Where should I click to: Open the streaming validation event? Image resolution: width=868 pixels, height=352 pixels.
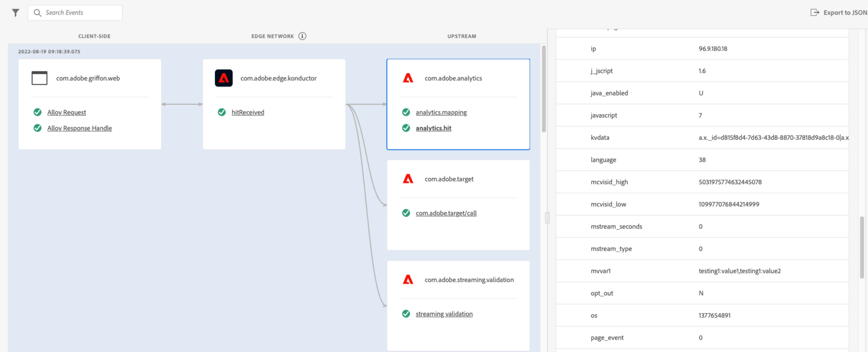(x=444, y=314)
